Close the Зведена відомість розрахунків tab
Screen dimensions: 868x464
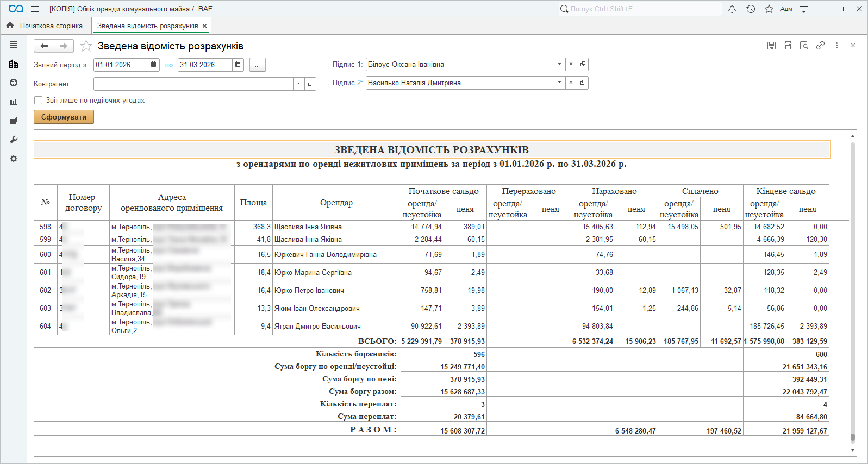204,26
